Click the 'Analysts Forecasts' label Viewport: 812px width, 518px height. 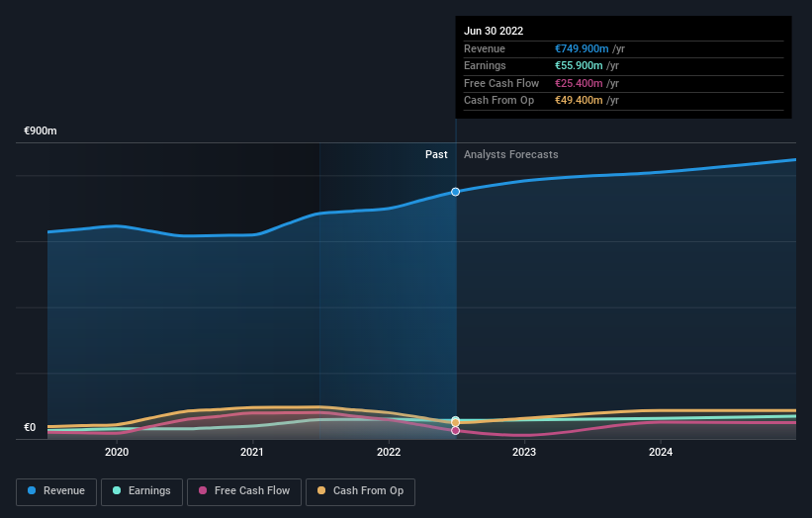[x=511, y=154]
